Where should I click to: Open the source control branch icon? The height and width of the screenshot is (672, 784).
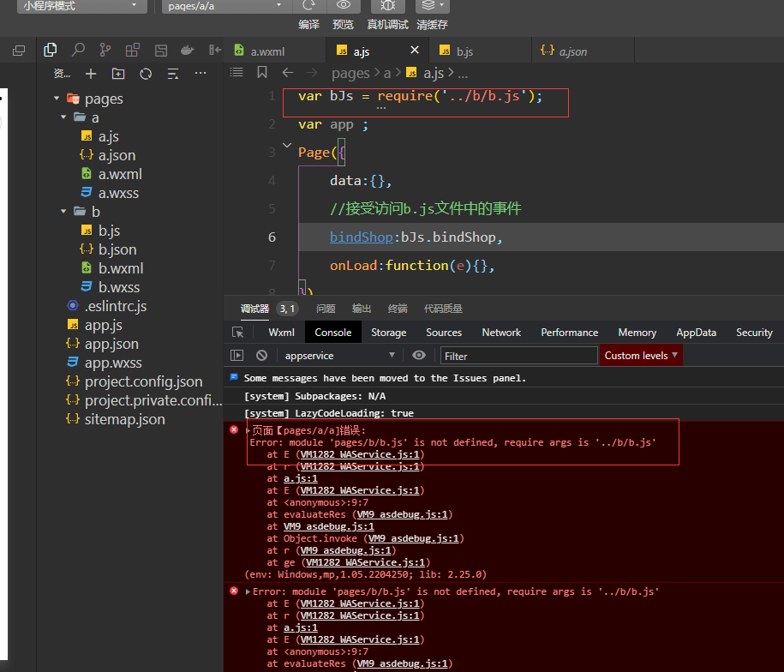click(105, 50)
